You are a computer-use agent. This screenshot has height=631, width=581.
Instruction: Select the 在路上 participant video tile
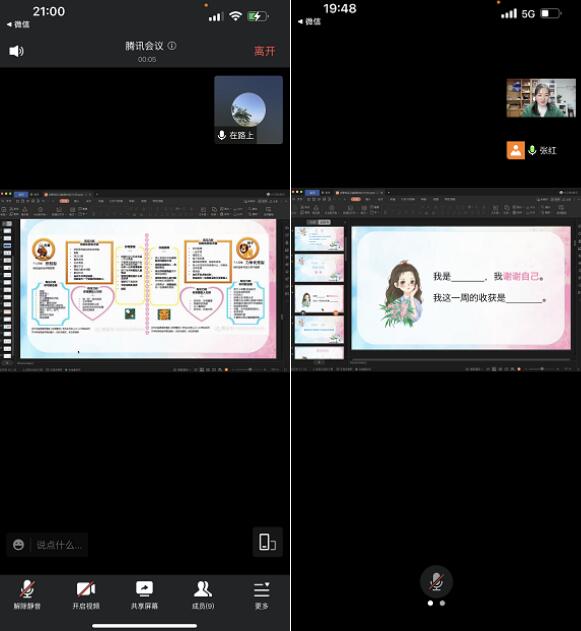[249, 109]
